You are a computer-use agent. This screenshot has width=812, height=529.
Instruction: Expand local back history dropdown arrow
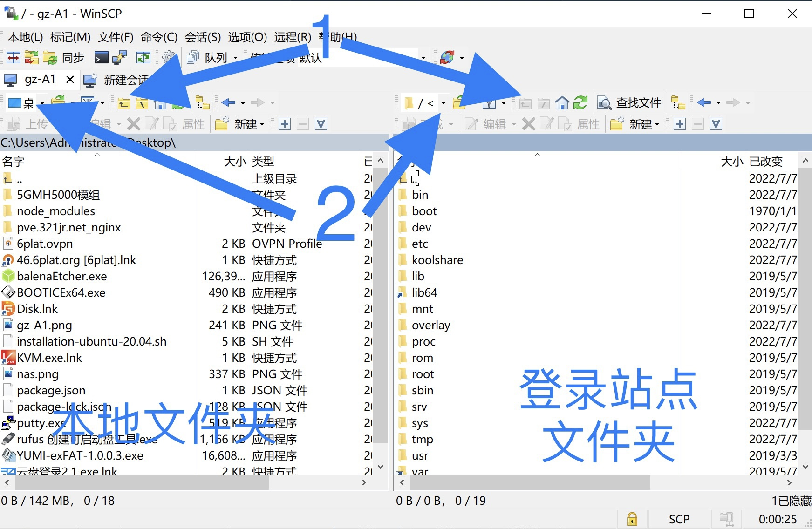coord(243,103)
